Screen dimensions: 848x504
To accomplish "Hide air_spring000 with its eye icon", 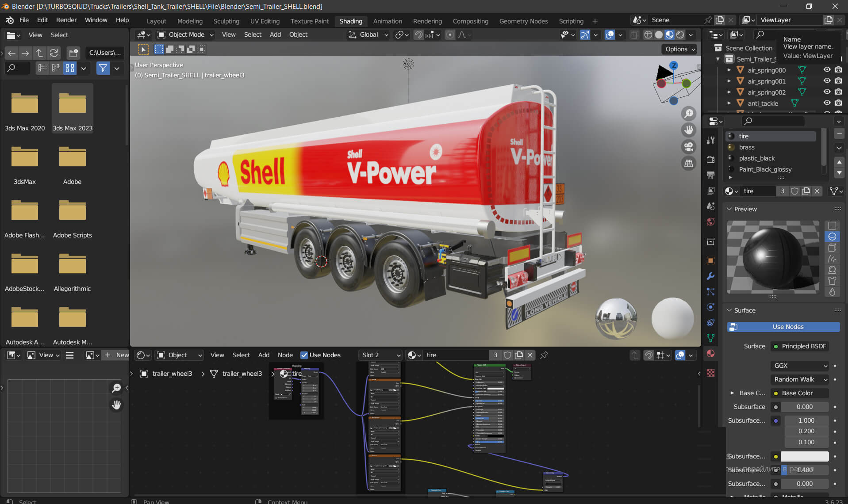I will pyautogui.click(x=827, y=70).
